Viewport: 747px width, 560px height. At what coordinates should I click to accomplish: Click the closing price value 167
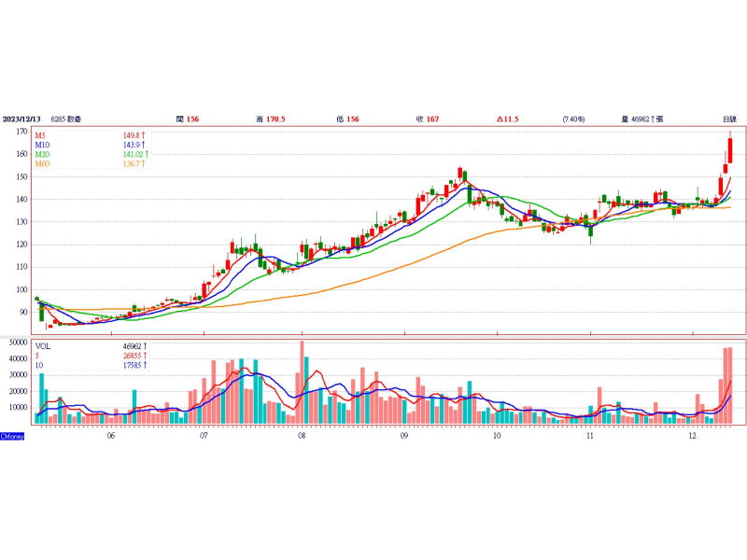coord(433,119)
